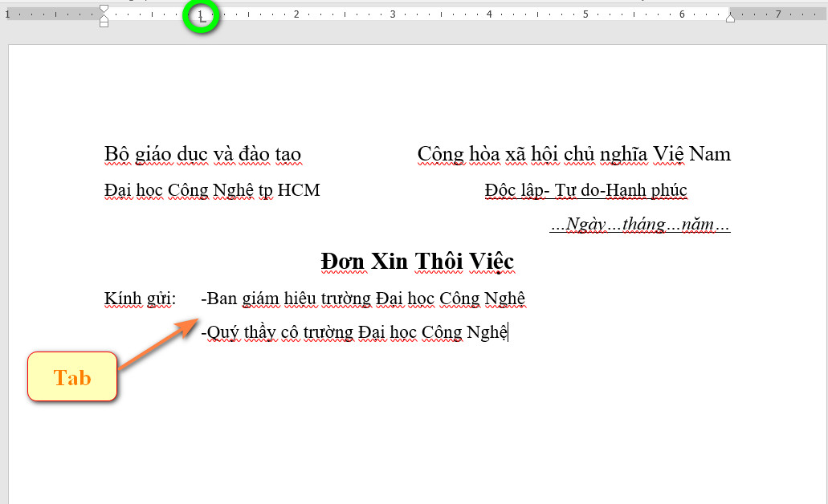Click the Hanging Indent marker on ruler
The height and width of the screenshot is (504, 828).
pos(104,17)
